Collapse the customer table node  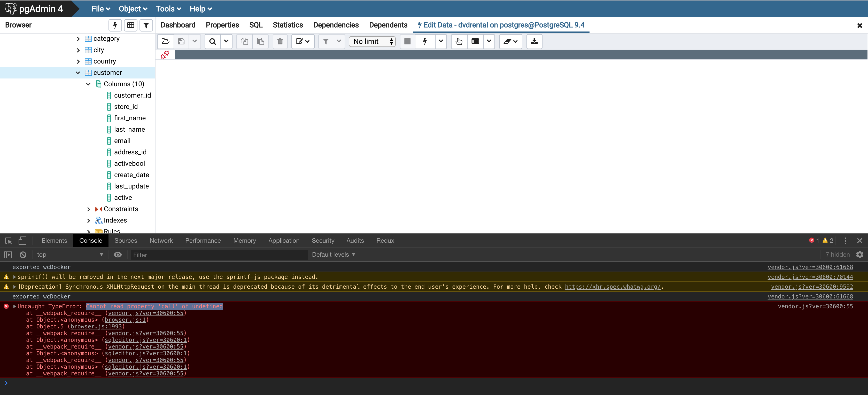[x=78, y=73]
